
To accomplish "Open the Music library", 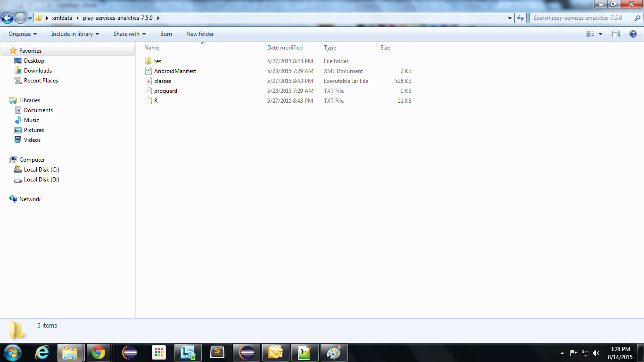I will [32, 120].
